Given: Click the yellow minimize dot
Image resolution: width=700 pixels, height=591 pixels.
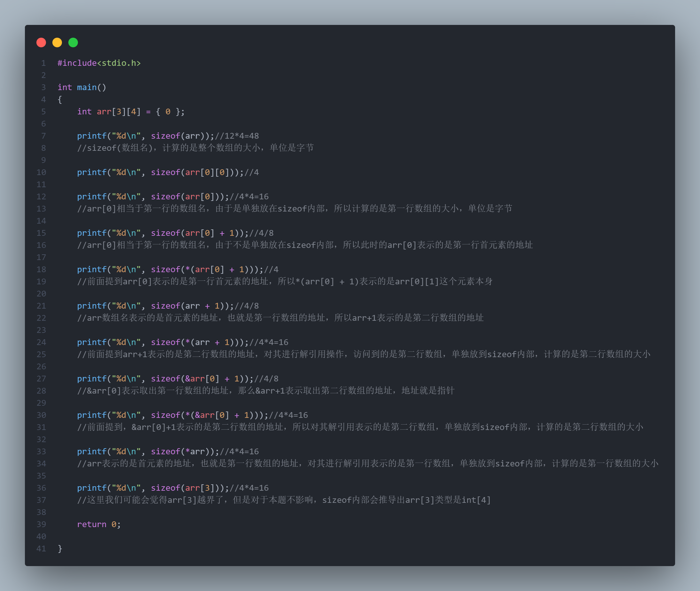Looking at the screenshot, I should point(57,42).
